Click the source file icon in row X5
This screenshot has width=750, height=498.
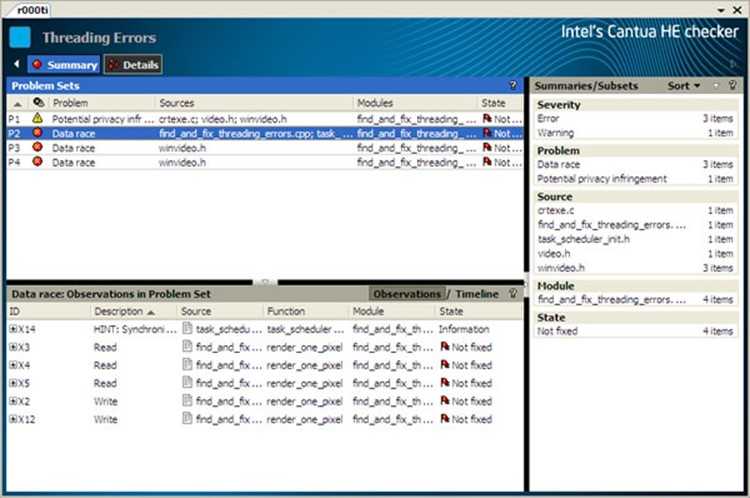188,382
